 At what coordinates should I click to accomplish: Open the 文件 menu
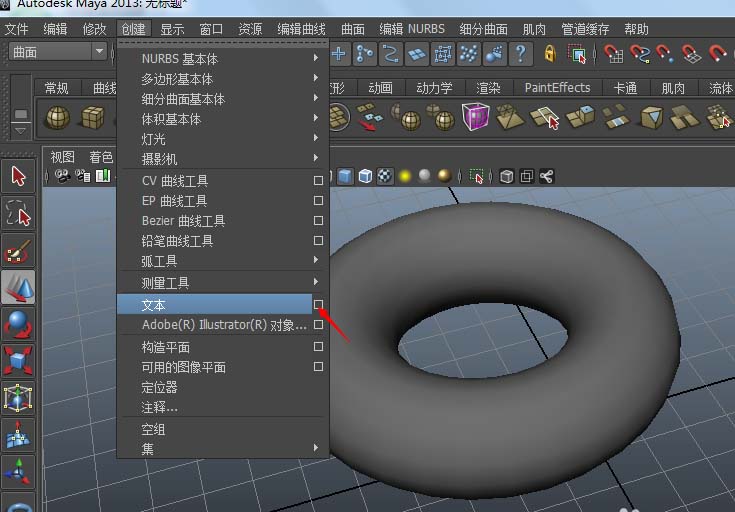pyautogui.click(x=16, y=29)
